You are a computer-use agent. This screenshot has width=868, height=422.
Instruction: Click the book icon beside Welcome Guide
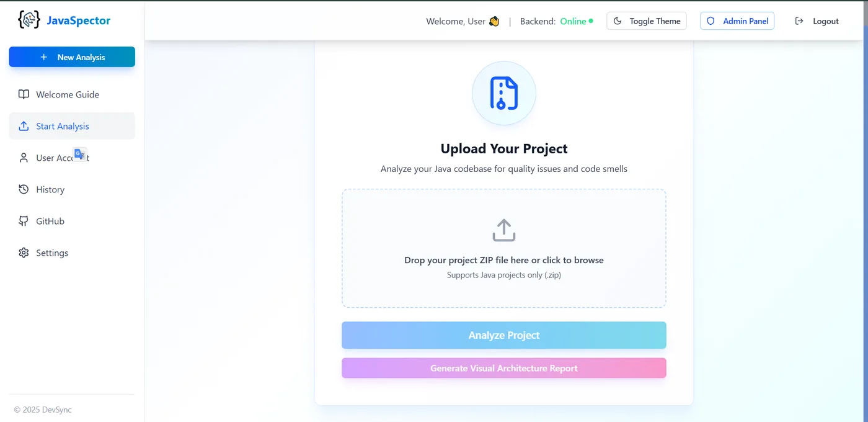24,94
